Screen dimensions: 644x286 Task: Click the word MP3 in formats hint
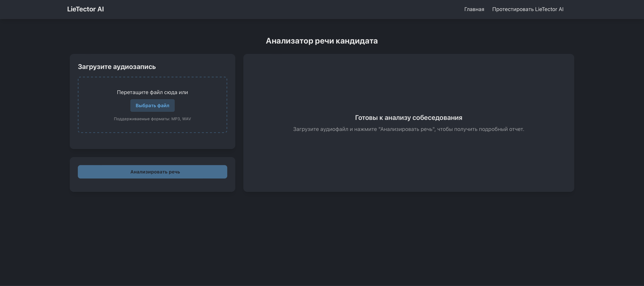175,119
